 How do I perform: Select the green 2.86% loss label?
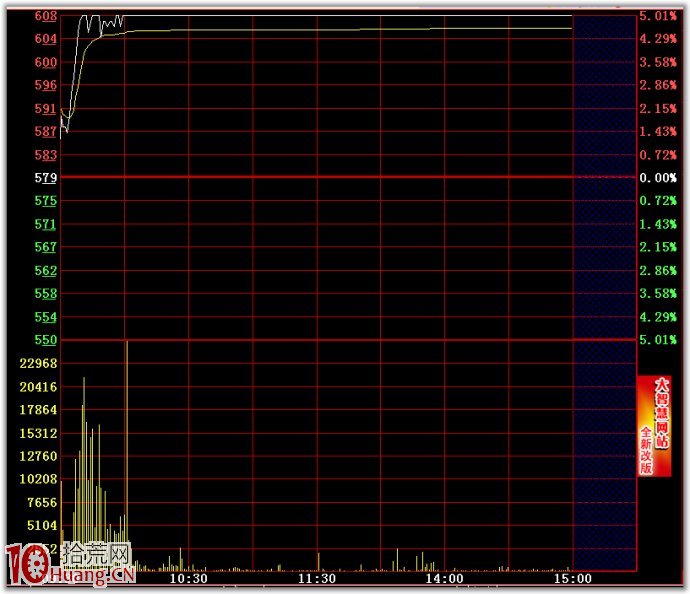coord(658,271)
